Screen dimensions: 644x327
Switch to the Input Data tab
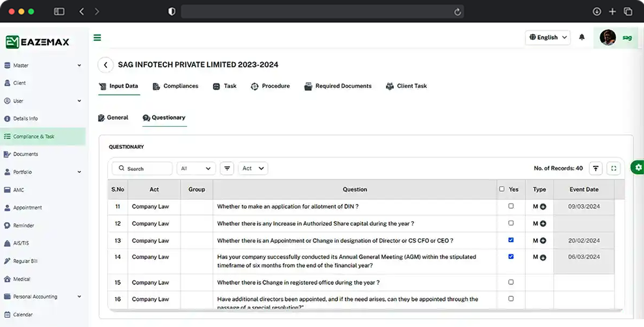click(x=119, y=86)
